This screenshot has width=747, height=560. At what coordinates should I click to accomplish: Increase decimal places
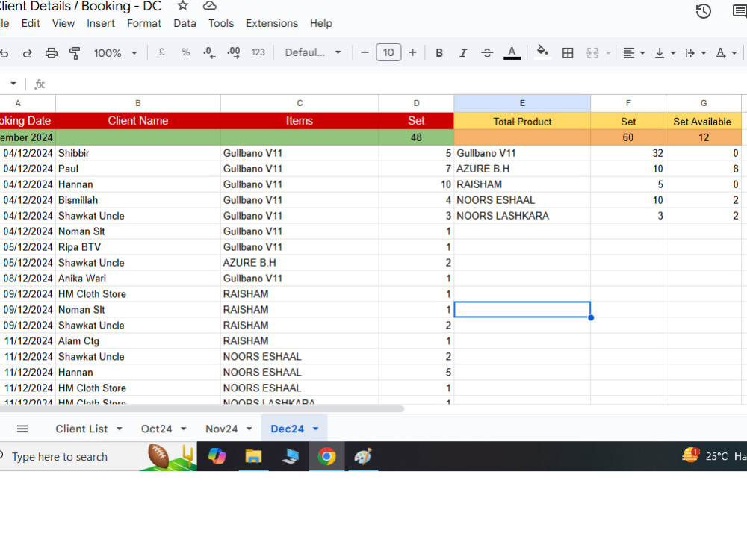click(233, 52)
